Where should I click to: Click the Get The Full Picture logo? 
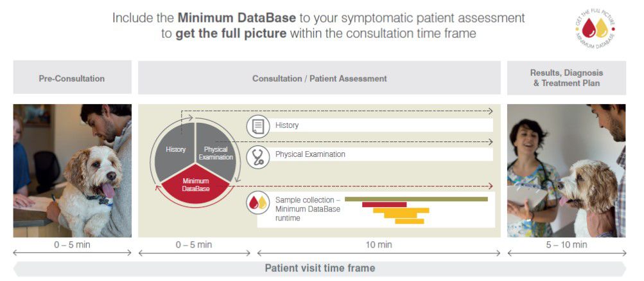tap(595, 30)
